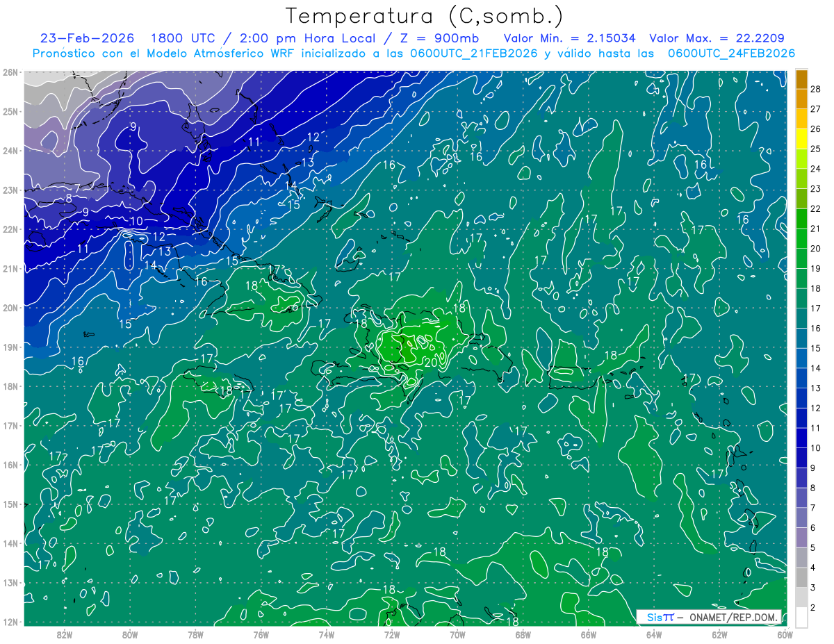The image size is (834, 644).
Task: Click the initialization time '0600UTC_21FEB2026'
Action: pos(474,53)
